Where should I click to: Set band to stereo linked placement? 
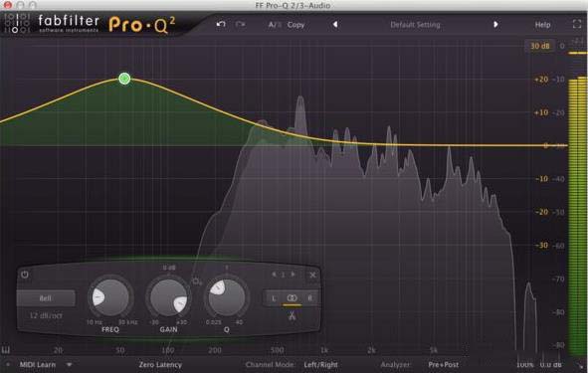[292, 298]
